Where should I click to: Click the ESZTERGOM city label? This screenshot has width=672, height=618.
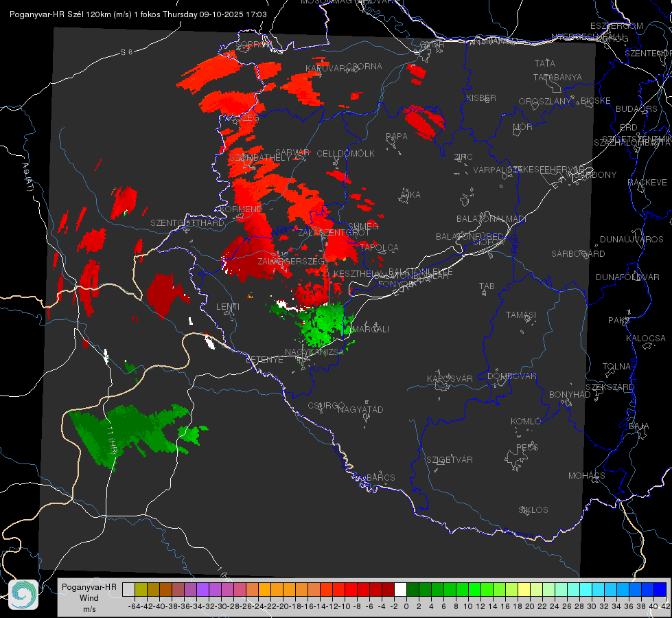click(x=616, y=26)
